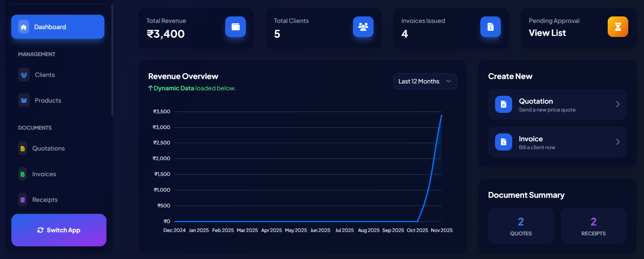
Task: Click the Document Summary heading
Action: pyautogui.click(x=526, y=195)
